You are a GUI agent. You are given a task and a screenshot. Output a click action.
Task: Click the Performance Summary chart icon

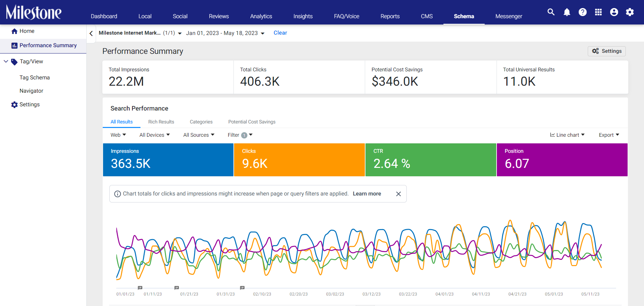point(14,45)
